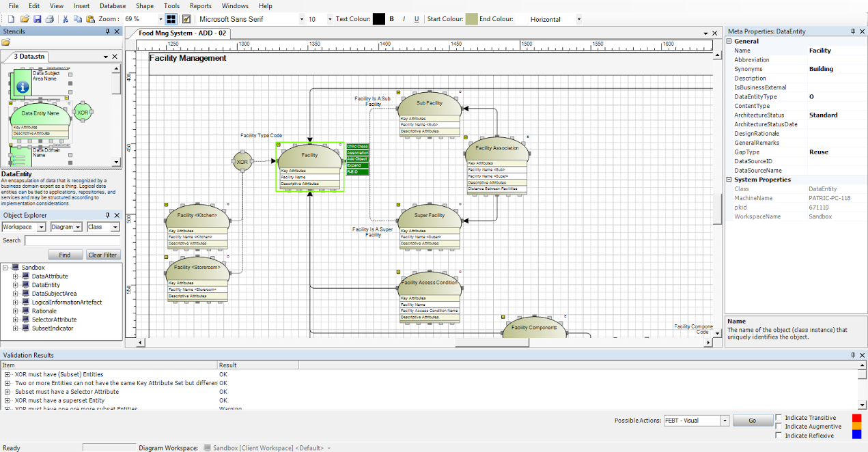This screenshot has width=868, height=452.
Task: Toggle Italic text formatting
Action: 404,19
